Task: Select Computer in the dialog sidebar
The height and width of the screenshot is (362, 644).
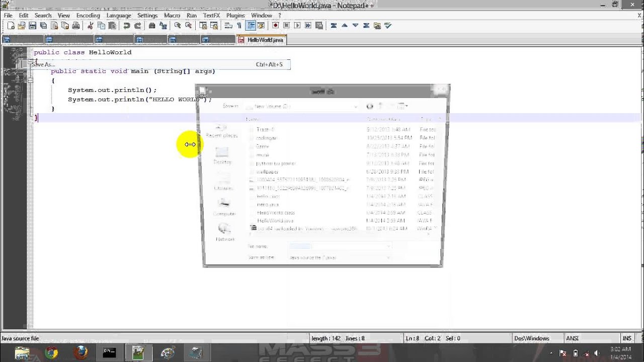Action: 224,207
